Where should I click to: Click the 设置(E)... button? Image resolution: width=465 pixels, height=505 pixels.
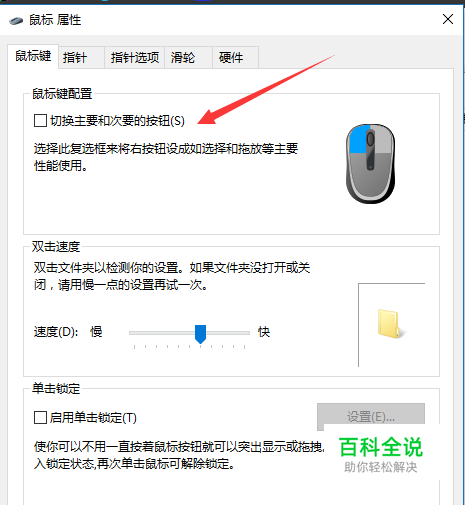pyautogui.click(x=371, y=416)
